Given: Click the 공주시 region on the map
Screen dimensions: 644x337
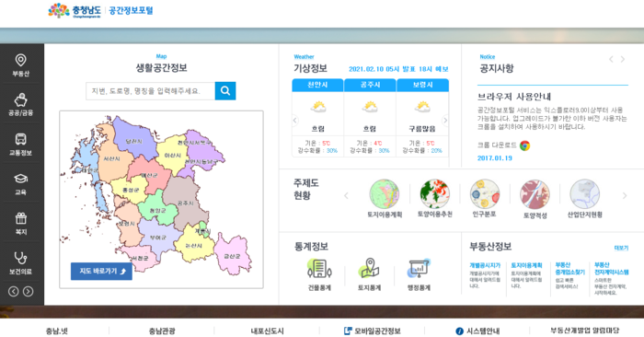Looking at the screenshot, I should [186, 203].
